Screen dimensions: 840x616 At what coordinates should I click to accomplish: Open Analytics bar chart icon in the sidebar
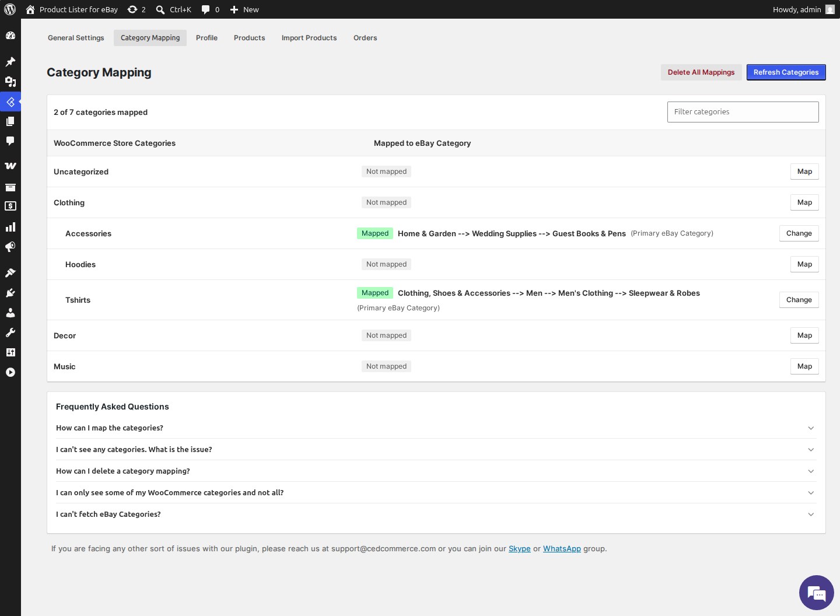pyautogui.click(x=10, y=227)
